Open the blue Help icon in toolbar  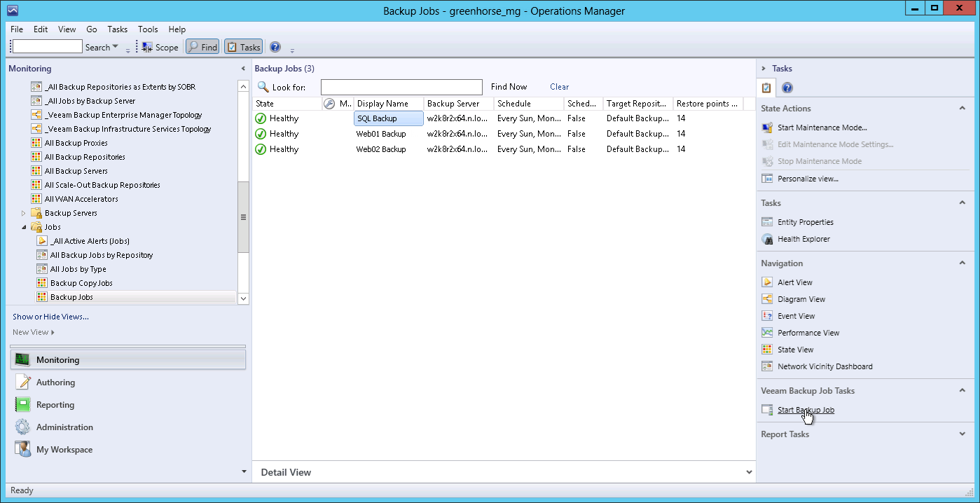pyautogui.click(x=275, y=47)
